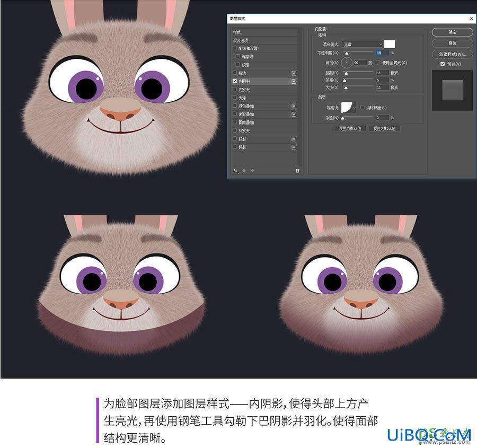Viewport: 477px width, 448px height.
Task: Select the 混合选项 row
Action: (264, 40)
